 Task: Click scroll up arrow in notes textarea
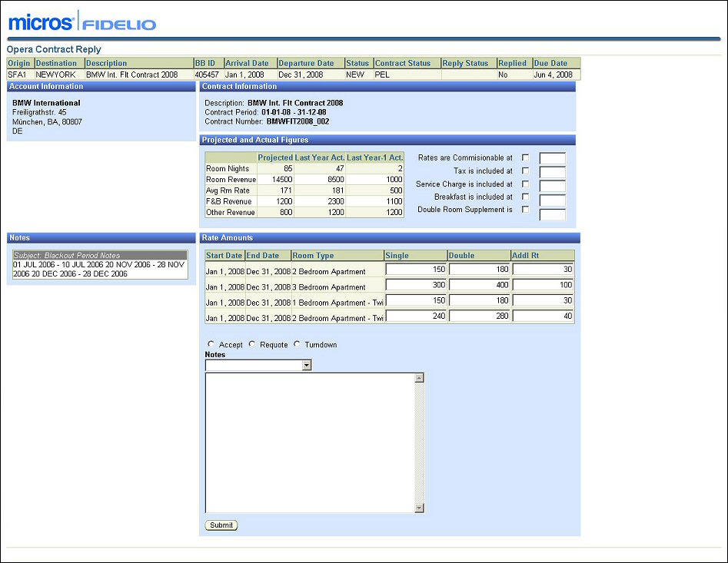419,378
